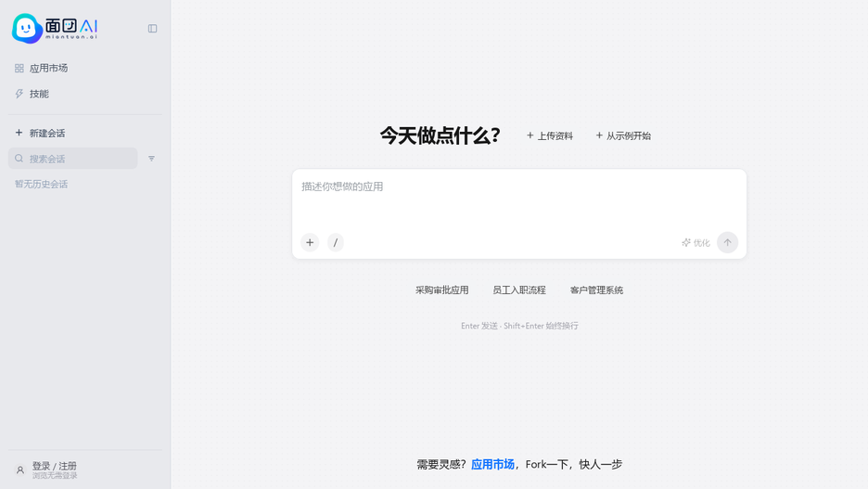The height and width of the screenshot is (489, 868).
Task: Click the 今天做点什么? heading
Action: pos(440,135)
